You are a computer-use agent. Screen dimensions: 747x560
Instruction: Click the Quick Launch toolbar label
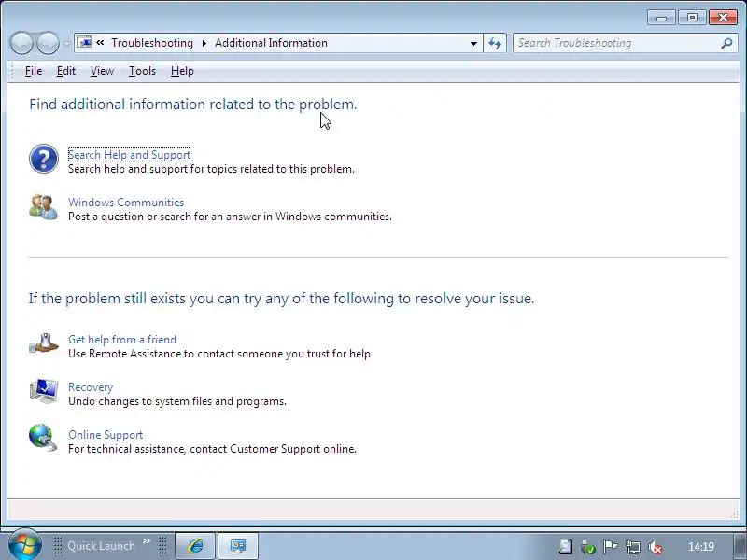click(101, 546)
